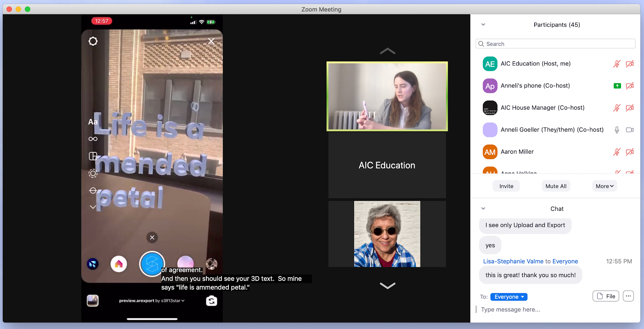The width and height of the screenshot is (644, 329).
Task: Collapse the Participants panel
Action: [483, 25]
